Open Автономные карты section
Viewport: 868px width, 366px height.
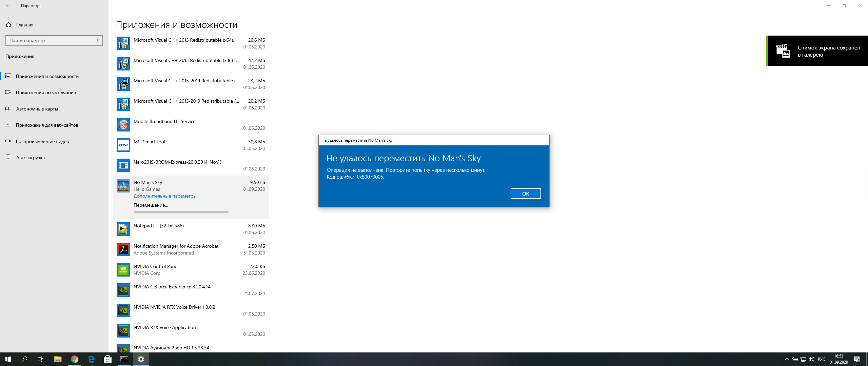tap(54, 109)
